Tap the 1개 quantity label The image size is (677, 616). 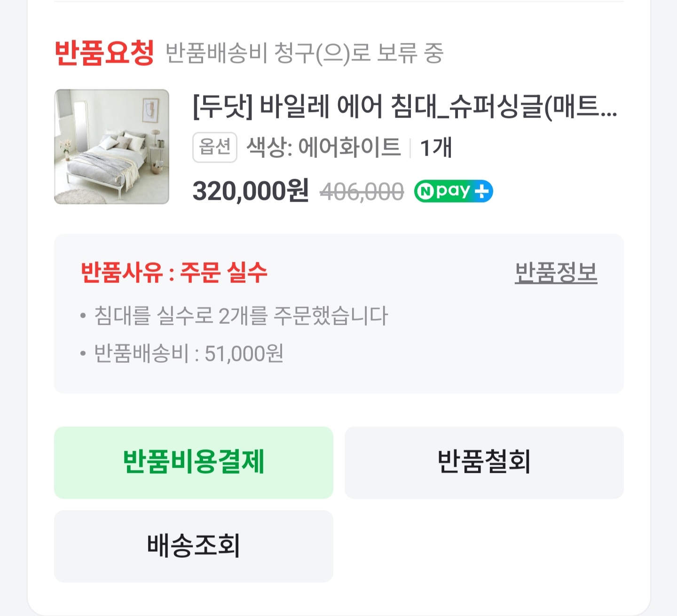tap(436, 148)
